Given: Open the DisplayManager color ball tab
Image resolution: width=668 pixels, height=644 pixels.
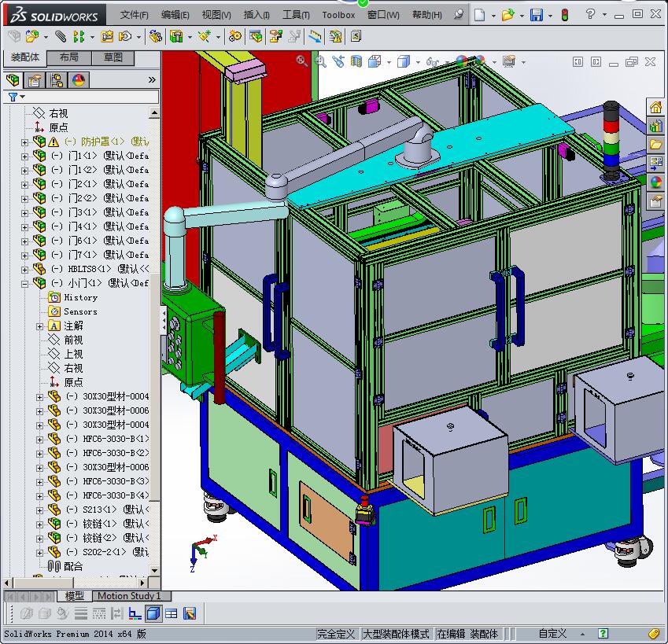Looking at the screenshot, I should click(x=79, y=80).
